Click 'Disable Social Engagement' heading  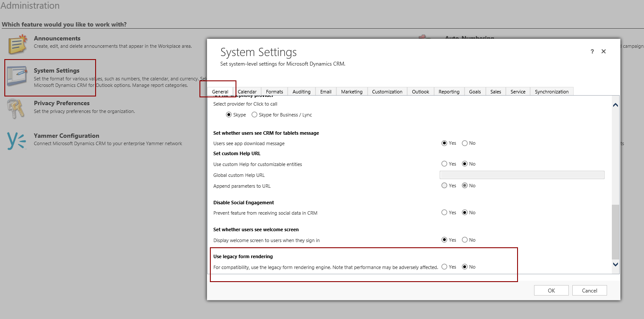[x=243, y=203]
